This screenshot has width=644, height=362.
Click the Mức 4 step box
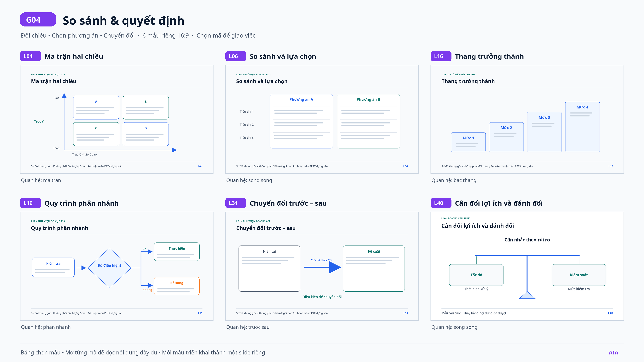tap(582, 127)
